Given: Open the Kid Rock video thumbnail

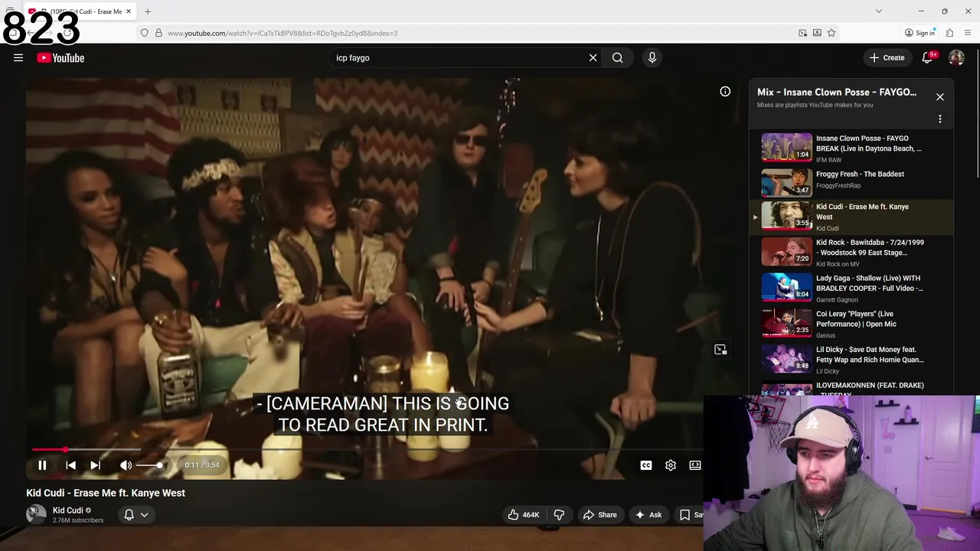Looking at the screenshot, I should click(786, 251).
